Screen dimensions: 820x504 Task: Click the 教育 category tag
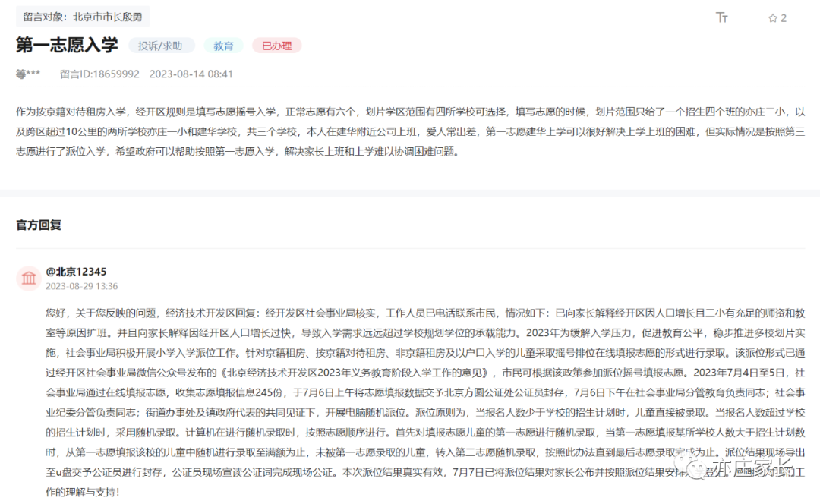(x=223, y=46)
